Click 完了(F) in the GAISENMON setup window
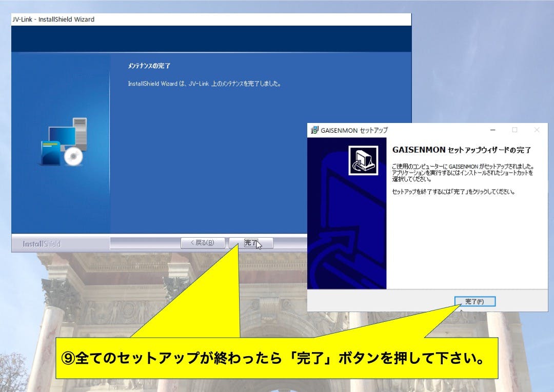This screenshot has height=392, width=554. [475, 301]
